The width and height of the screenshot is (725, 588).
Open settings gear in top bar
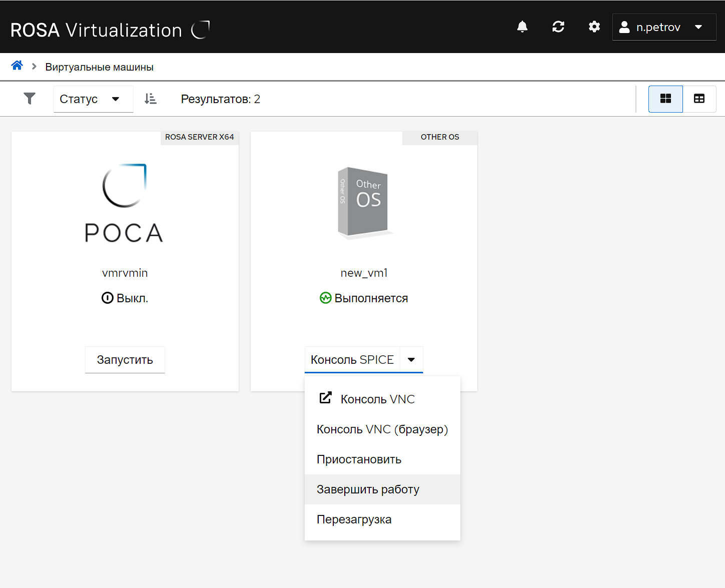point(594,27)
